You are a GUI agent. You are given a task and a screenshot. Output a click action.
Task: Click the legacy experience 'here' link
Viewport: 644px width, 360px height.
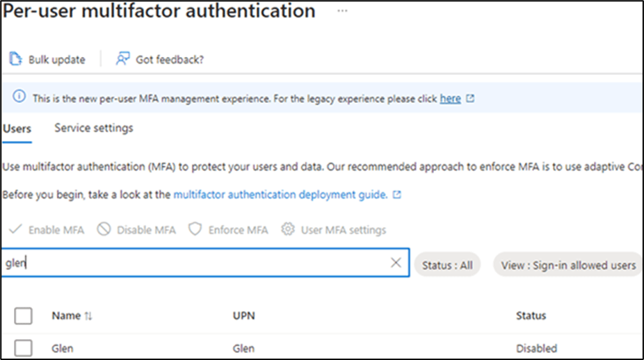coord(450,99)
